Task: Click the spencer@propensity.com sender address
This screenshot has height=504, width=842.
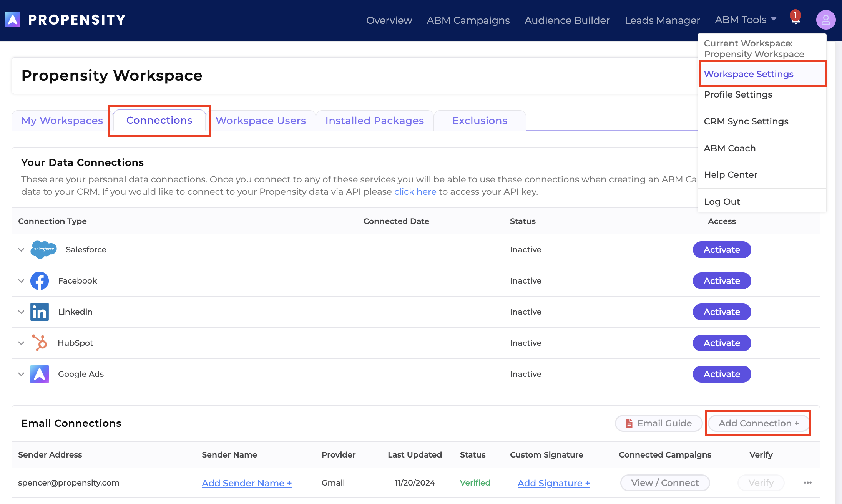Action: 69,483
